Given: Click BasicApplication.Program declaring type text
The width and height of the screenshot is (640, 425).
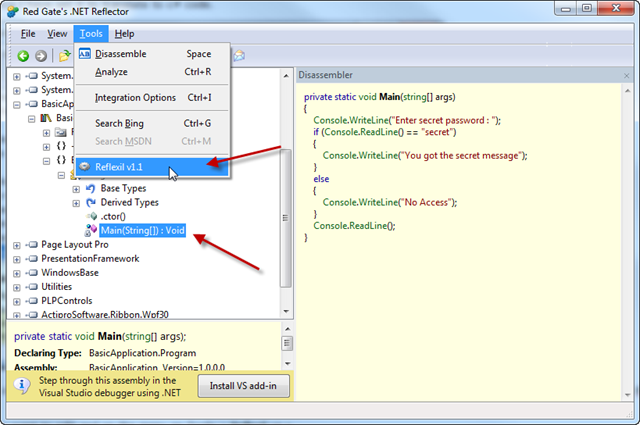Looking at the screenshot, I should click(x=142, y=353).
